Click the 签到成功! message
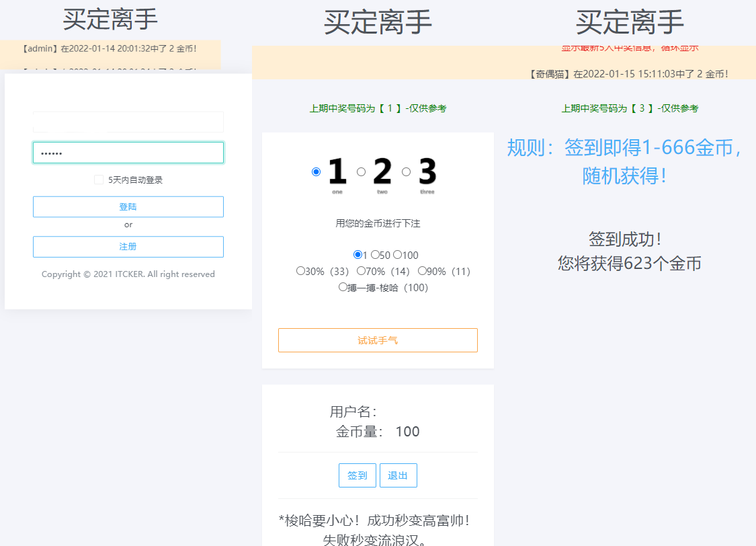 click(x=626, y=239)
